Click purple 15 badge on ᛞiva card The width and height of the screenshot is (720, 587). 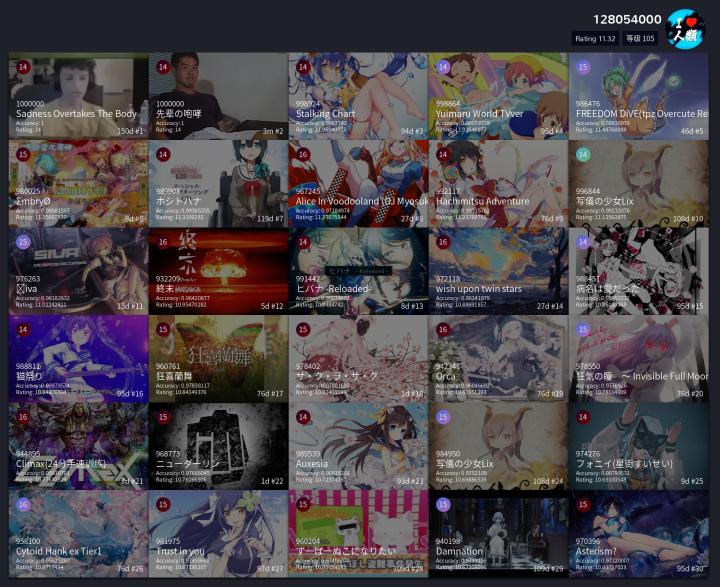click(23, 242)
